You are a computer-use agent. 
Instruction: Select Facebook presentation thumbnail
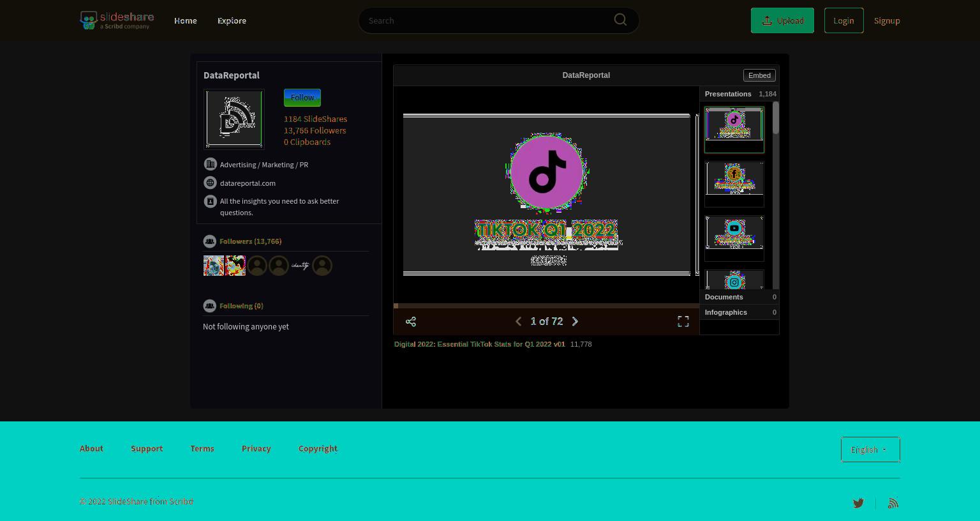(x=734, y=184)
